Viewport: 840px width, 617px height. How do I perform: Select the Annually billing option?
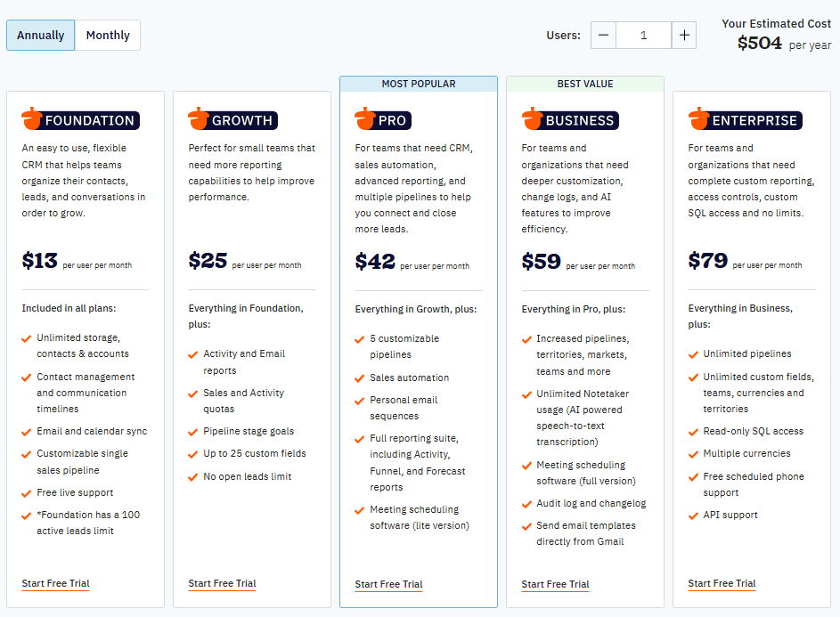[40, 35]
